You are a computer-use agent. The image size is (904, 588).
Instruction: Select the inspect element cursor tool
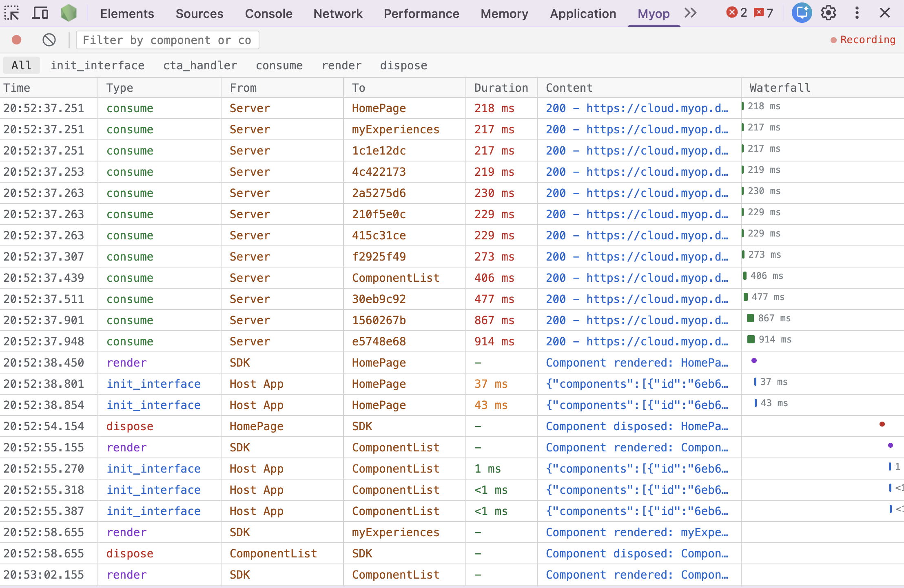pyautogui.click(x=11, y=13)
